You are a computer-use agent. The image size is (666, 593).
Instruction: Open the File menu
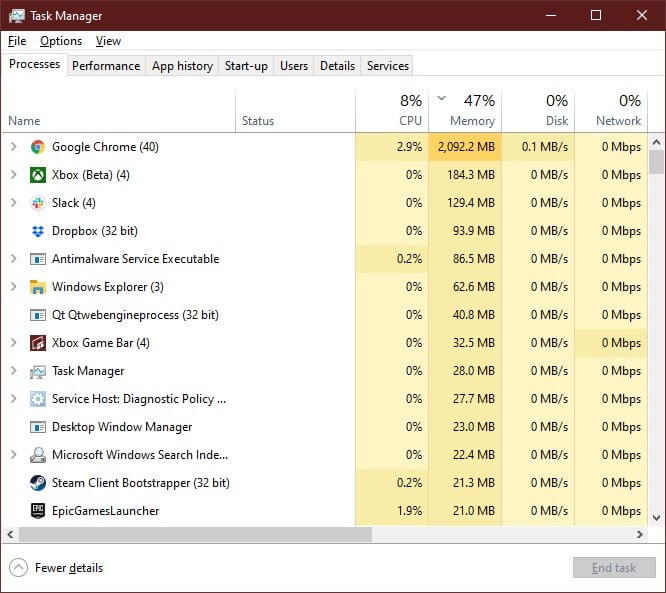(x=17, y=41)
